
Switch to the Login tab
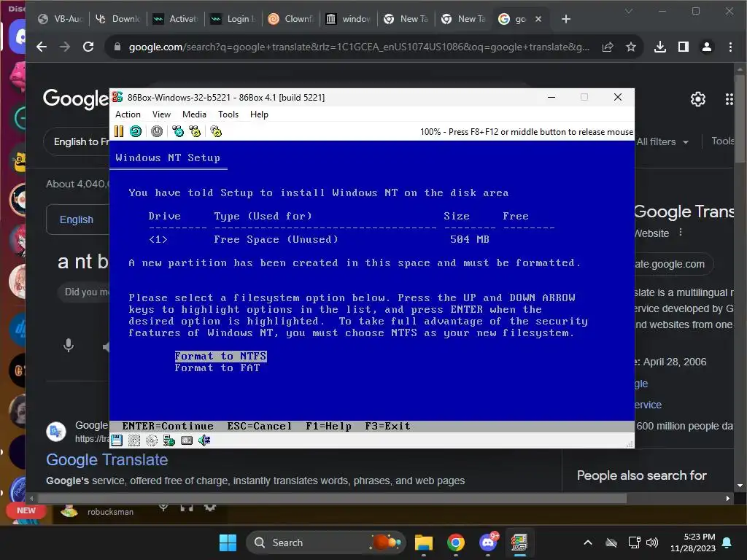click(x=233, y=19)
